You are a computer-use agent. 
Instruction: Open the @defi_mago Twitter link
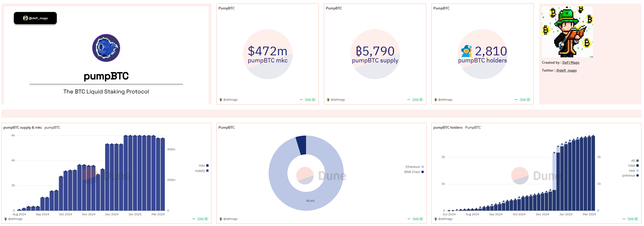[x=566, y=70]
